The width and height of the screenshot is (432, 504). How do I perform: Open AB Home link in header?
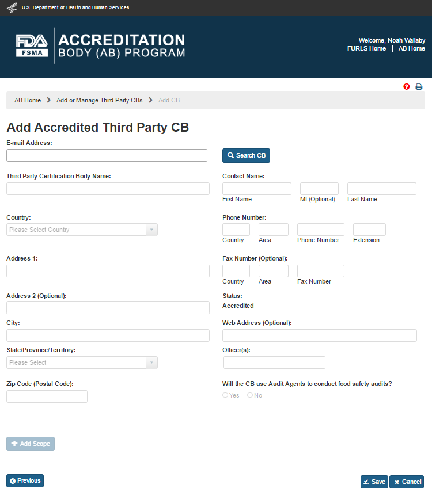[411, 49]
